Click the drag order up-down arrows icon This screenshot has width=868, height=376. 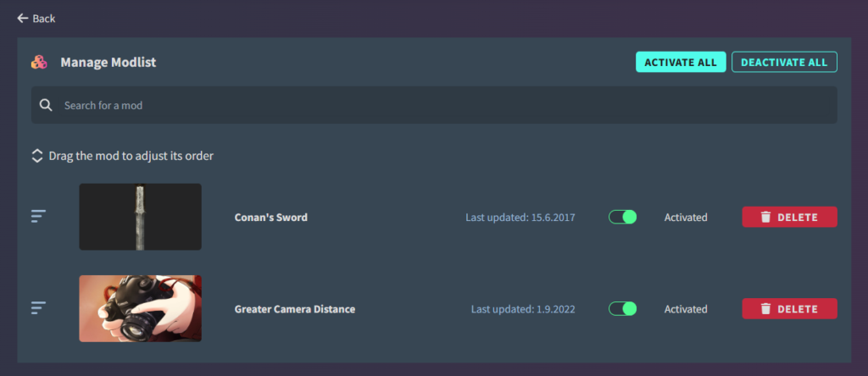pos(37,156)
